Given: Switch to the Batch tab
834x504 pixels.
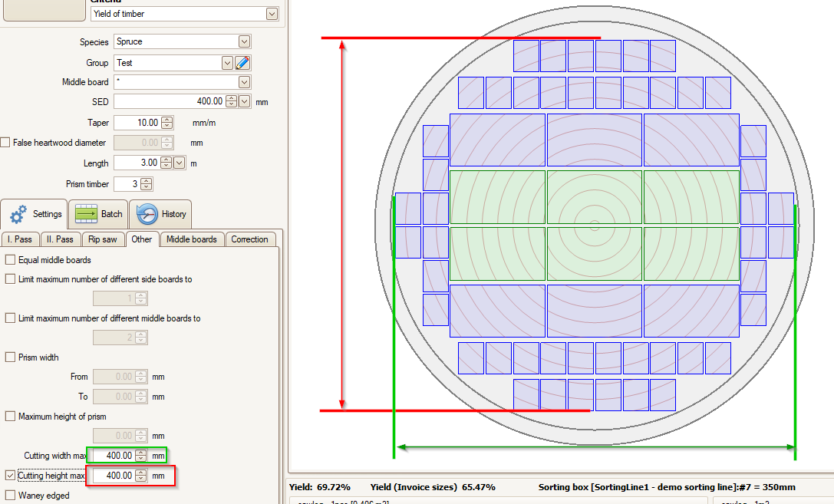Looking at the screenshot, I should coord(98,214).
